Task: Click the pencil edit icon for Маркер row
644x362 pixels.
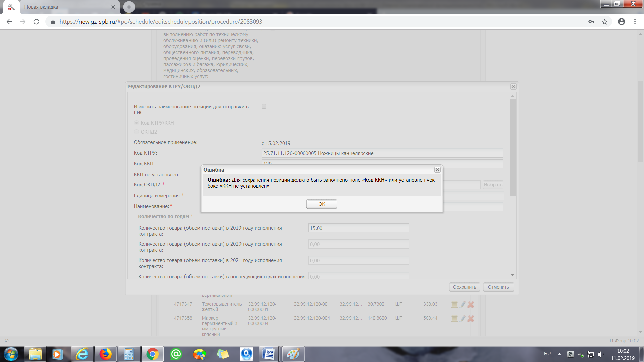Action: pos(463,318)
